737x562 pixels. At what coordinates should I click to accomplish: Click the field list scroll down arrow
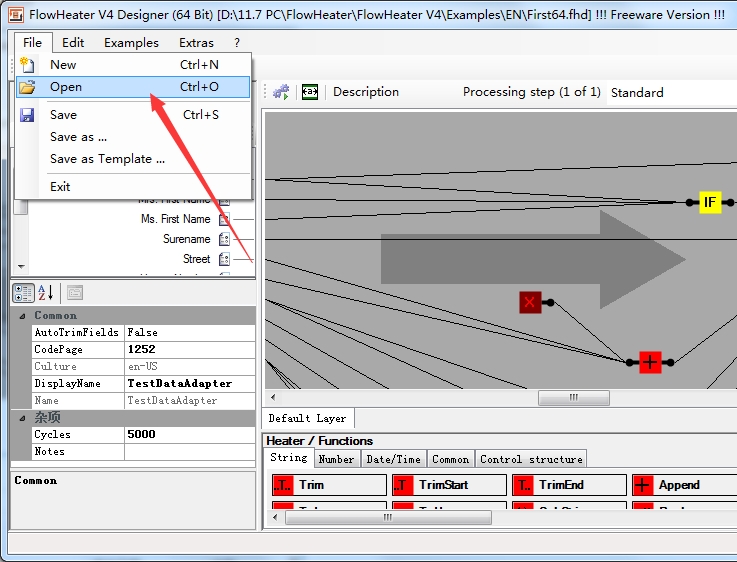(x=21, y=266)
